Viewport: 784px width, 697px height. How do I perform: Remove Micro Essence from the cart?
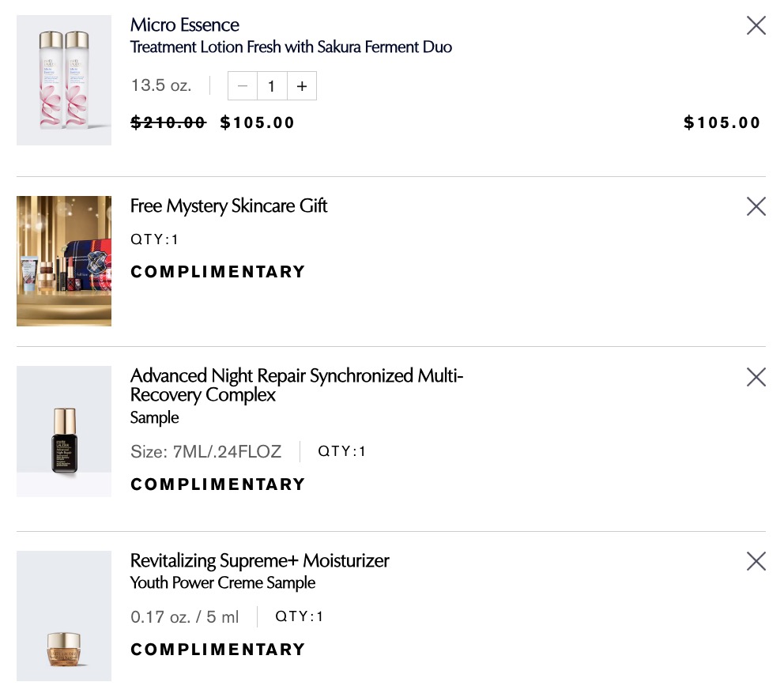[x=756, y=26]
